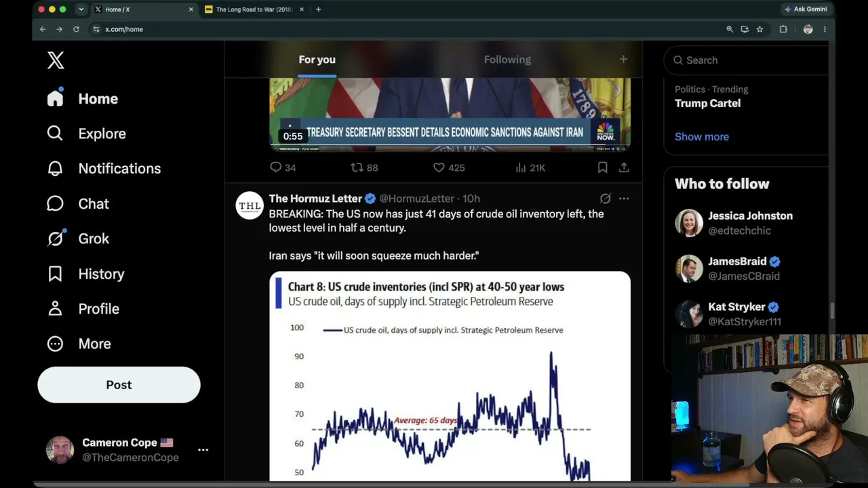Click Jessica Johnston's avatar photo
Image resolution: width=868 pixels, height=488 pixels.
tap(689, 223)
